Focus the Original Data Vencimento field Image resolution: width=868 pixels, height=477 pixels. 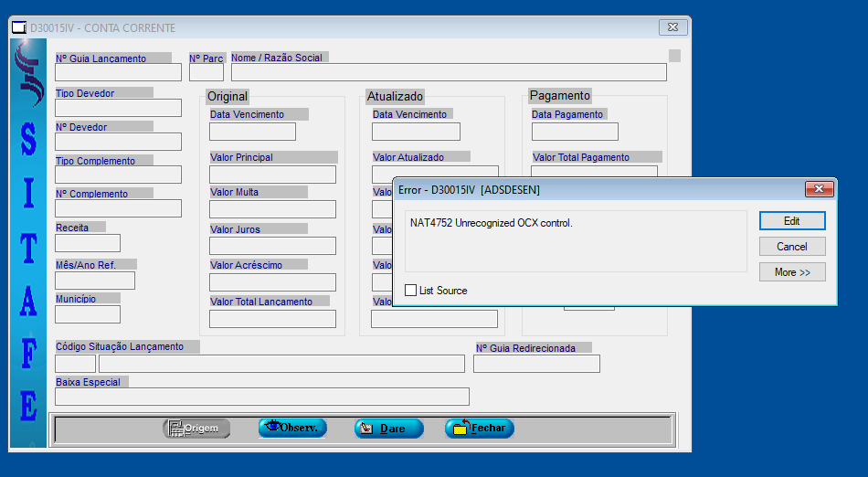pos(253,132)
